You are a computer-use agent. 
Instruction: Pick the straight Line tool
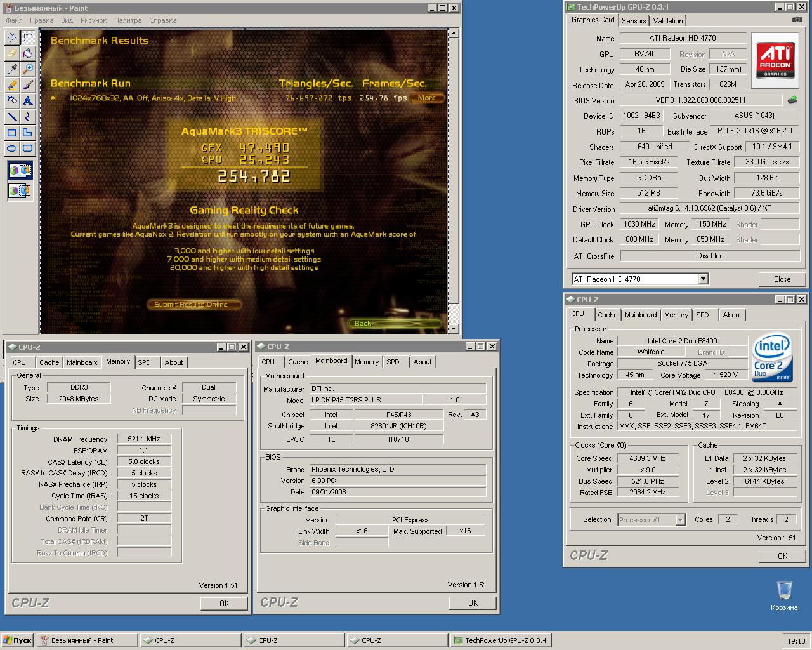(12, 117)
